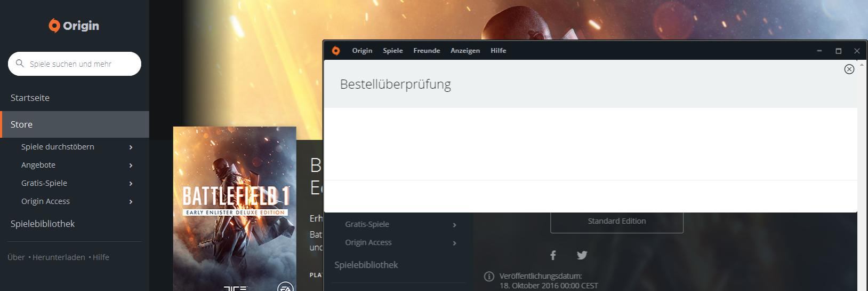
Task: Share on Facebook icon
Action: 553,255
